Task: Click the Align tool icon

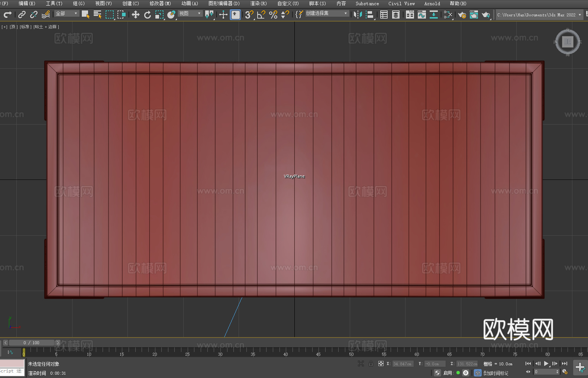Action: point(369,14)
